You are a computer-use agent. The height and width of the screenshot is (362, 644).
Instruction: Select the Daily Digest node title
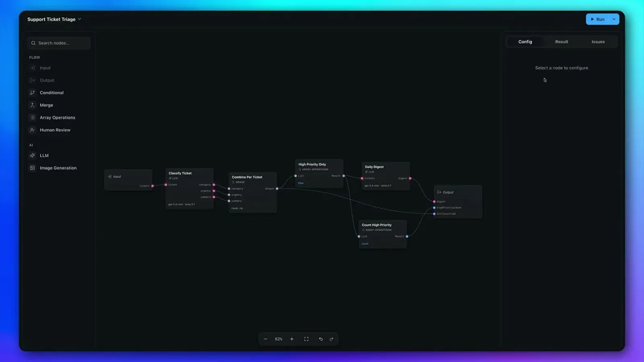374,167
